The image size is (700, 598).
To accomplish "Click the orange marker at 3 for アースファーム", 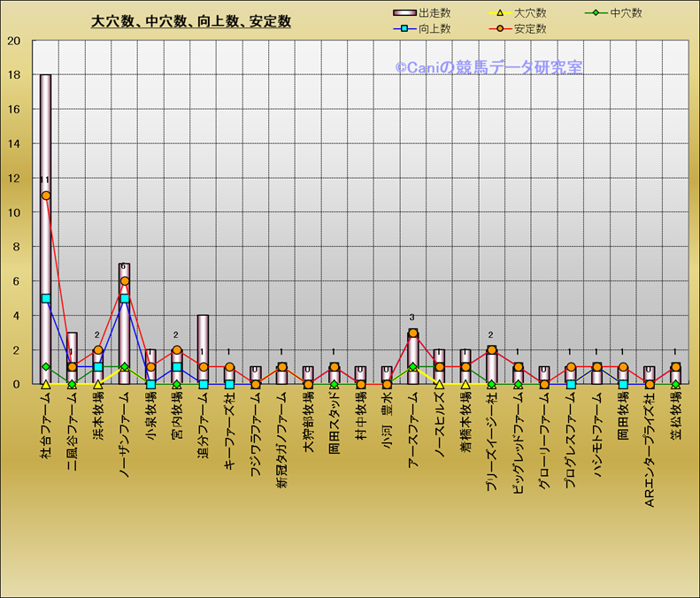I will click(412, 333).
